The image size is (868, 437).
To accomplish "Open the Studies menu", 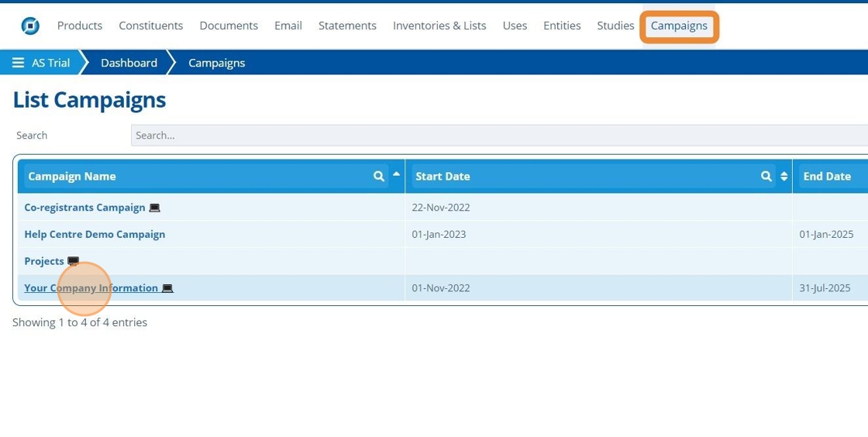I will coord(615,26).
